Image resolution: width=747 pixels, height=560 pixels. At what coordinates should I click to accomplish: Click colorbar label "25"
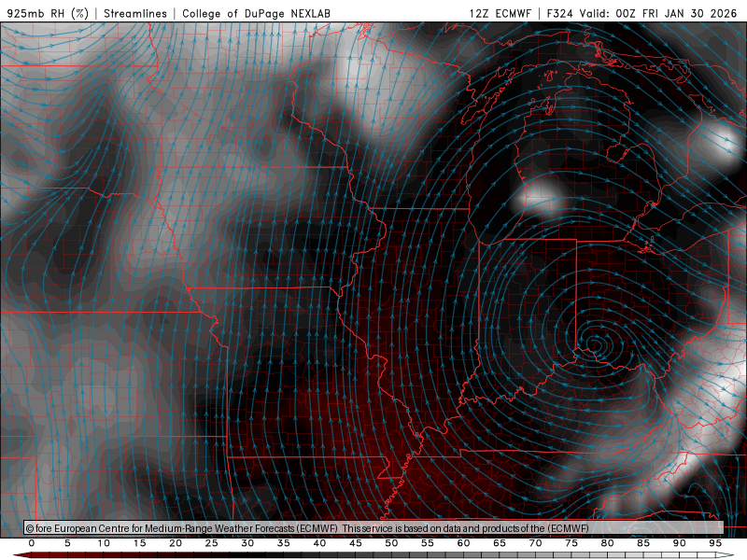coord(212,543)
